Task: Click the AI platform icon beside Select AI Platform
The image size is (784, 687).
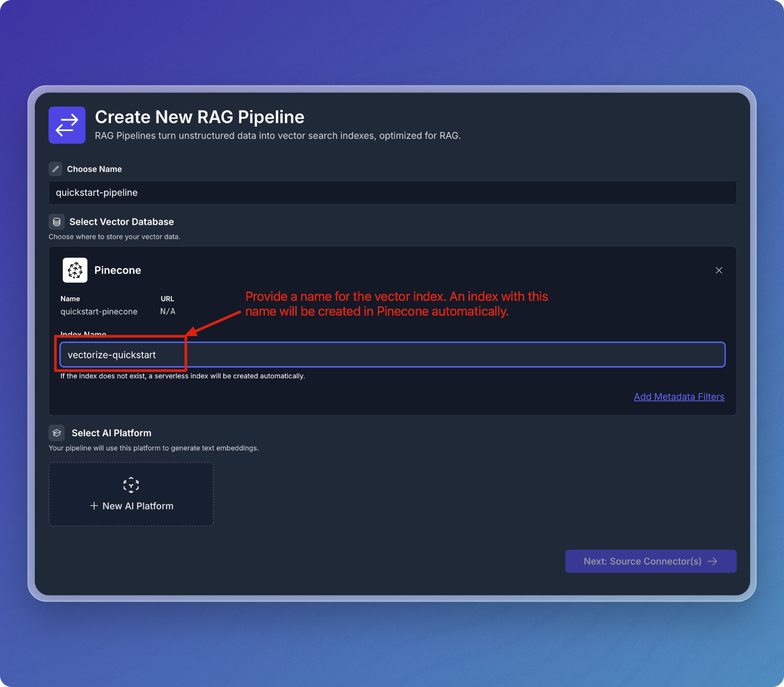Action: click(x=57, y=433)
